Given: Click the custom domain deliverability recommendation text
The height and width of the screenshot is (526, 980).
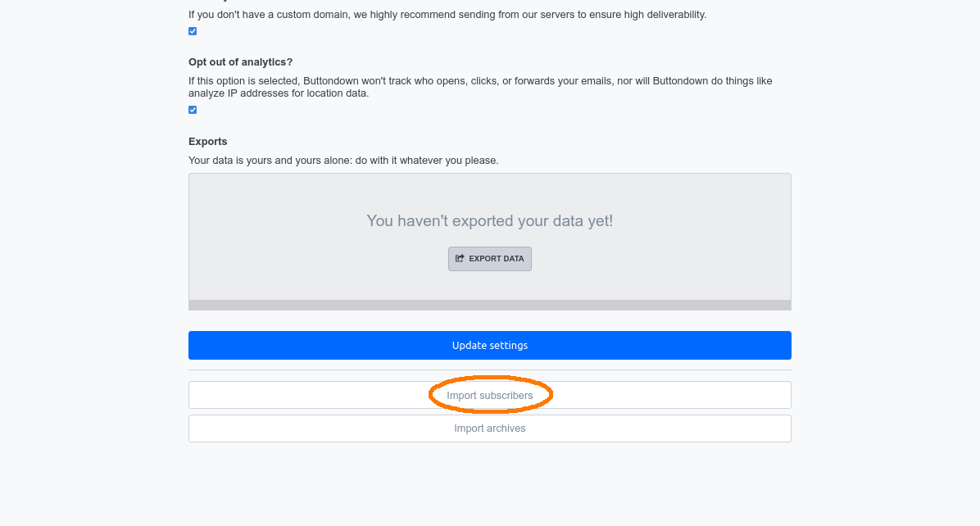Looking at the screenshot, I should click(x=447, y=15).
